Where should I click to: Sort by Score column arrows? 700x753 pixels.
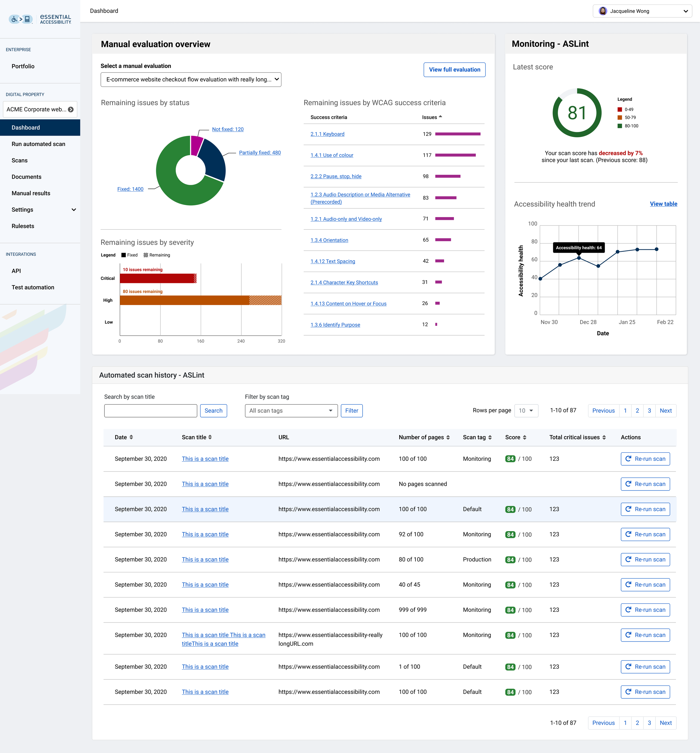525,437
